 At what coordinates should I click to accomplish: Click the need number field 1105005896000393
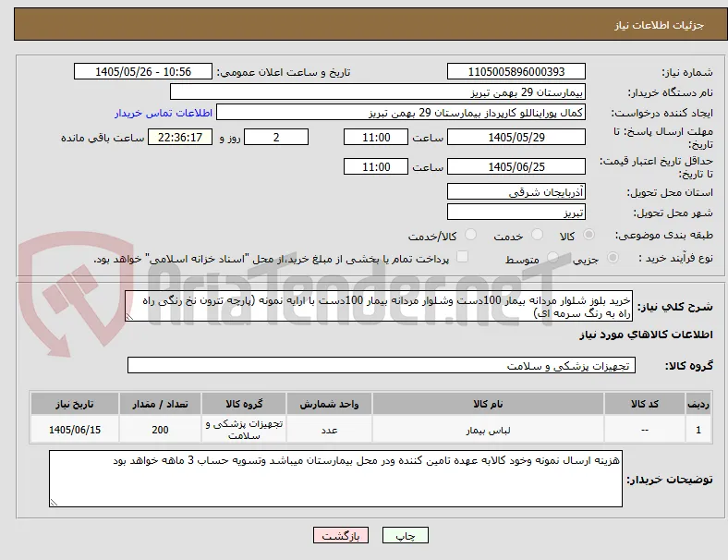[x=516, y=71]
